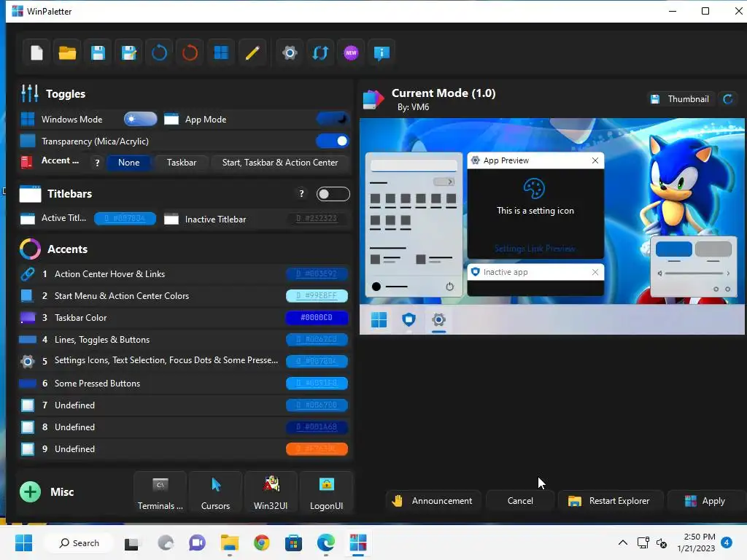
Task: Click Restart Explorer button
Action: pyautogui.click(x=611, y=501)
